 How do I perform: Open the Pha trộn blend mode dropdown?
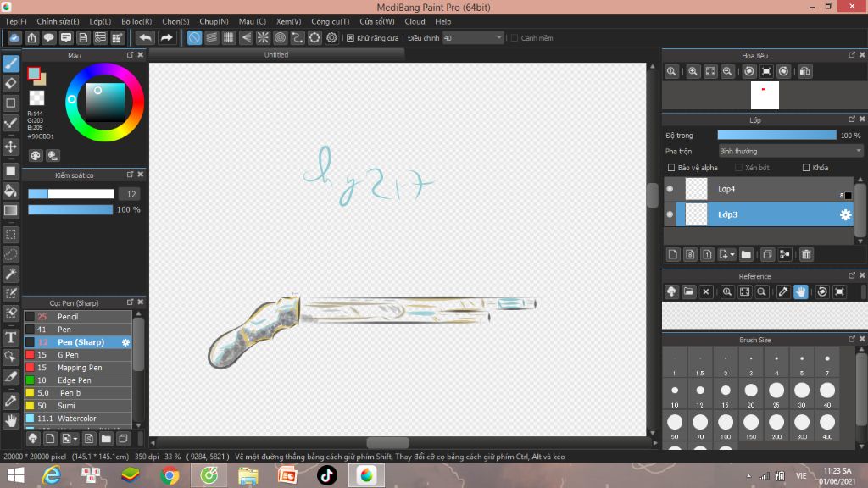[778, 151]
